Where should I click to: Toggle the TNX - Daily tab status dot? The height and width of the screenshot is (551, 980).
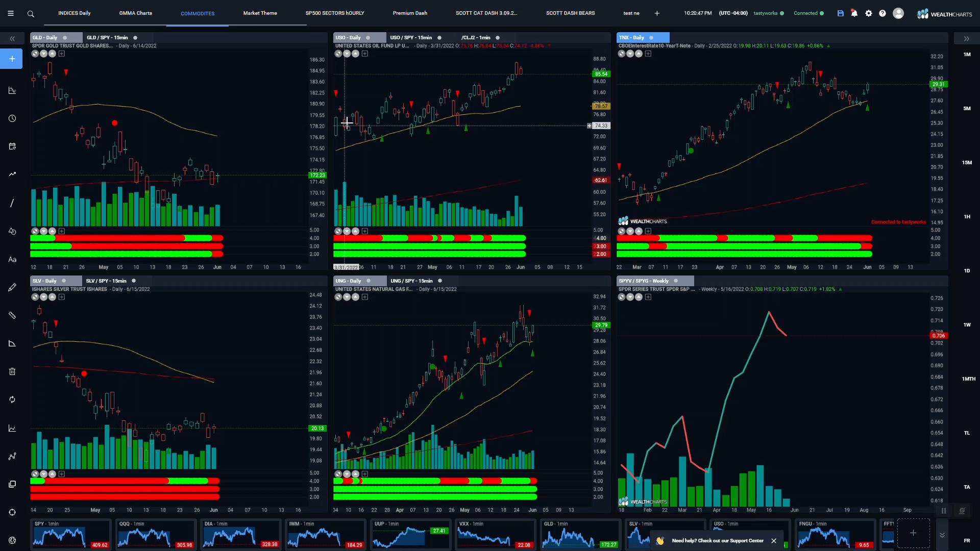[x=651, y=38]
